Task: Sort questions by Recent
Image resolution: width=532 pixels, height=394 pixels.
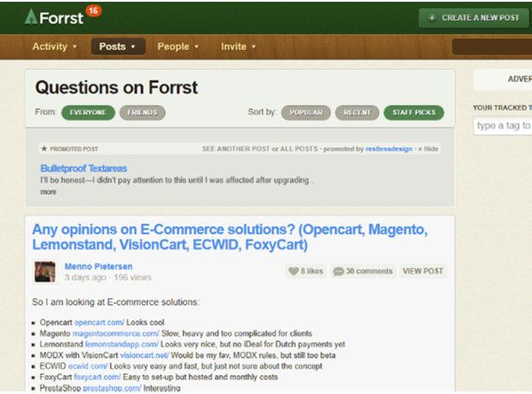Action: [357, 113]
